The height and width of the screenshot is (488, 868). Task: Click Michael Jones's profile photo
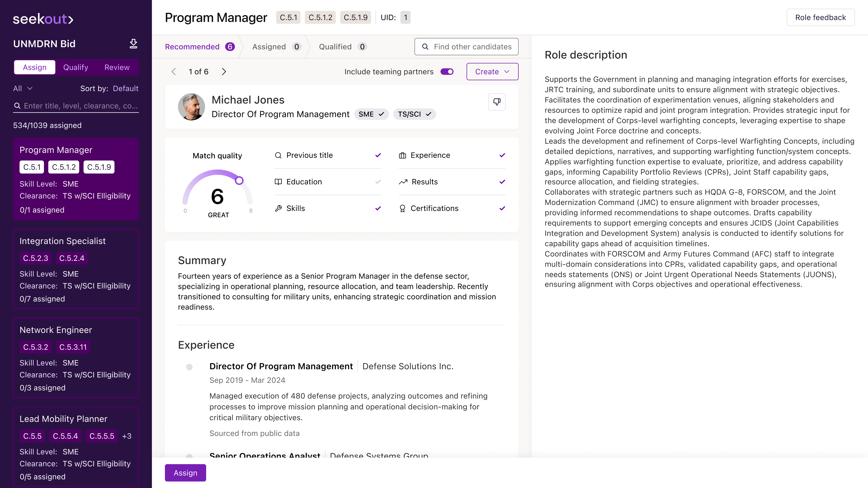pyautogui.click(x=191, y=107)
